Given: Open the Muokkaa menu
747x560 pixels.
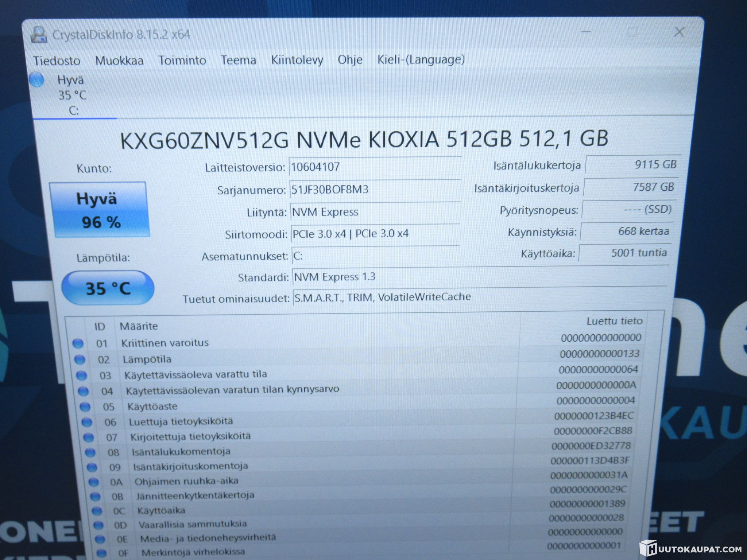Looking at the screenshot, I should pos(119,60).
